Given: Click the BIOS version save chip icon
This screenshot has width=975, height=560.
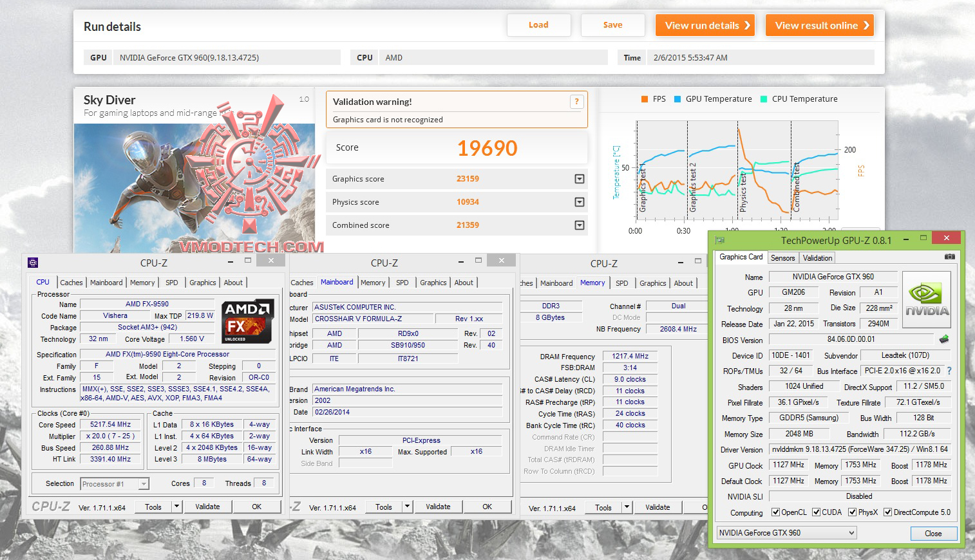Looking at the screenshot, I should (944, 339).
